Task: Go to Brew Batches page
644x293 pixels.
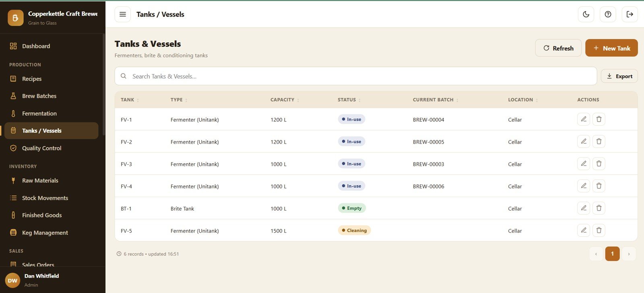Action: (x=51, y=96)
